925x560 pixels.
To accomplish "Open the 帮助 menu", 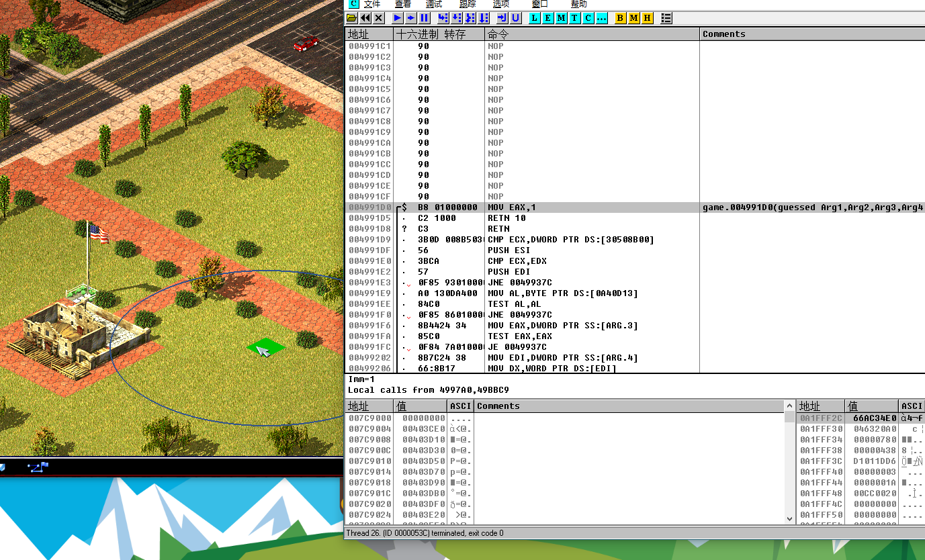I will pos(578,4).
